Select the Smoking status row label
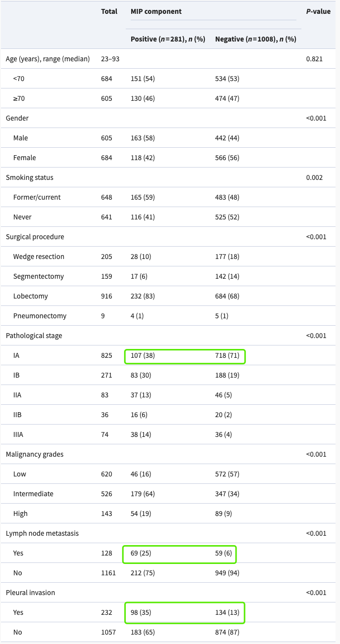340x644 pixels. tap(29, 177)
